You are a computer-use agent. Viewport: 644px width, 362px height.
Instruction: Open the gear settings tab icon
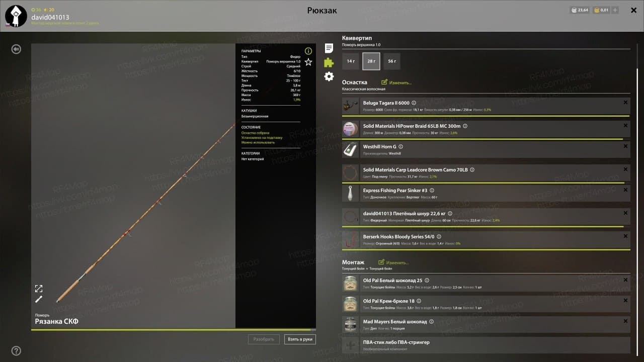(329, 76)
